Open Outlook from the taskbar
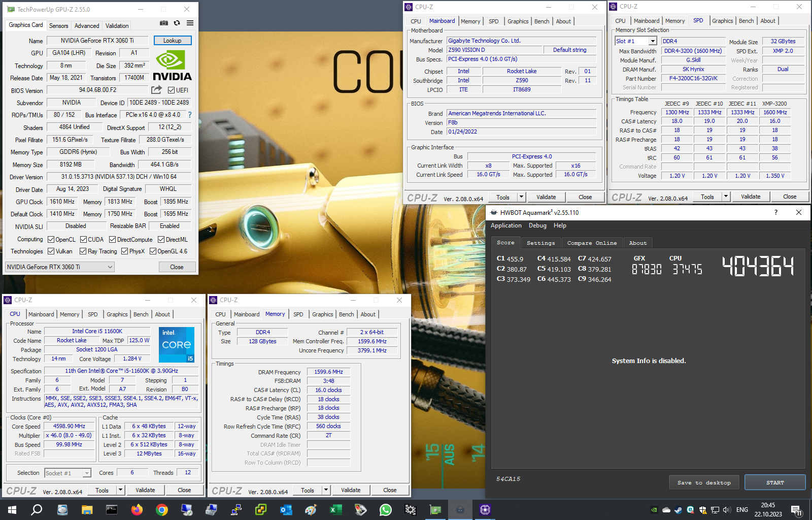 286,510
